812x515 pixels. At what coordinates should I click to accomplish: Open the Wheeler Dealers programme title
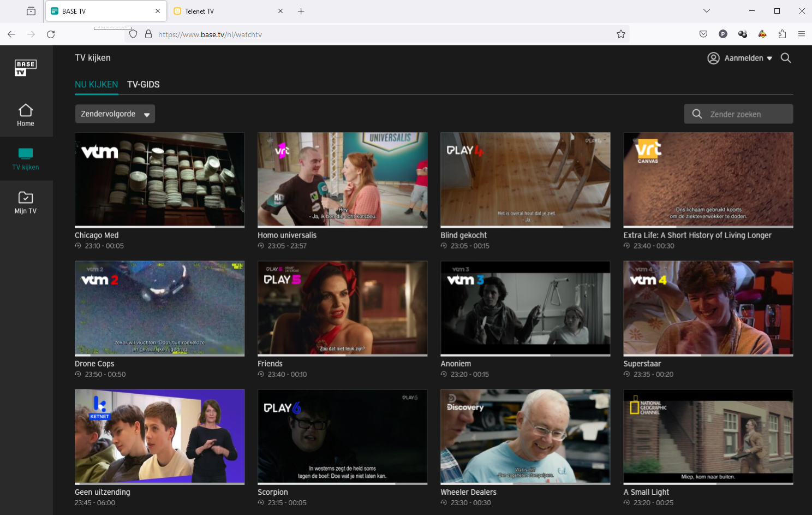[468, 492]
